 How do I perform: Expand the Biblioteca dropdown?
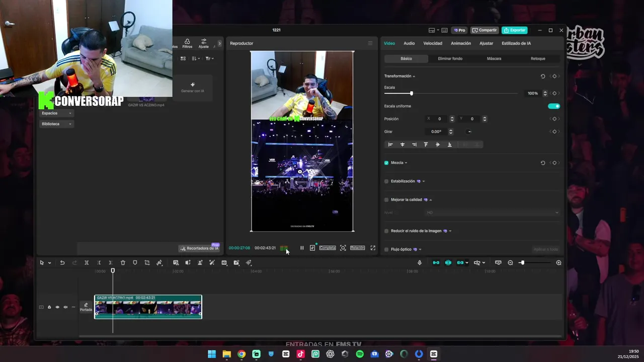[56, 124]
